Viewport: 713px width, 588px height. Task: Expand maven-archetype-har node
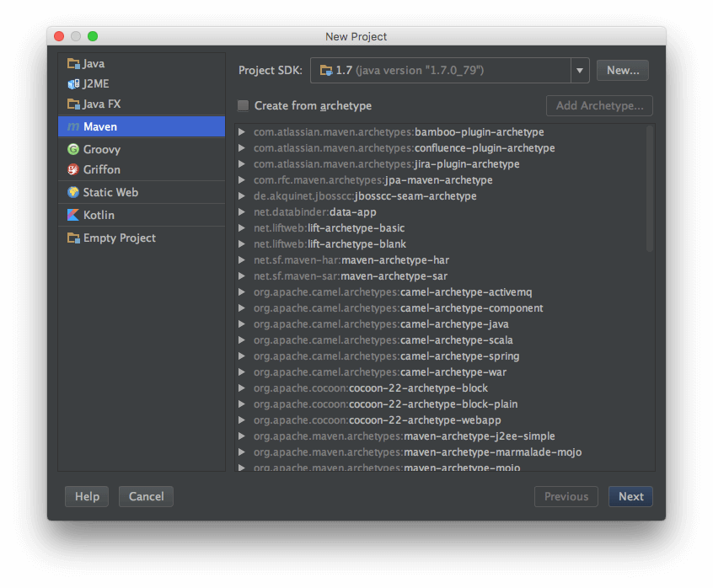click(242, 260)
